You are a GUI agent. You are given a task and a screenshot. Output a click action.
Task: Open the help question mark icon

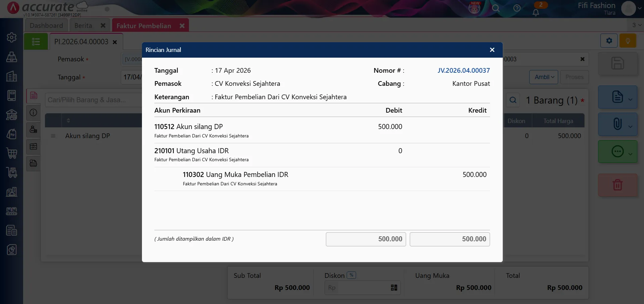[x=517, y=8]
